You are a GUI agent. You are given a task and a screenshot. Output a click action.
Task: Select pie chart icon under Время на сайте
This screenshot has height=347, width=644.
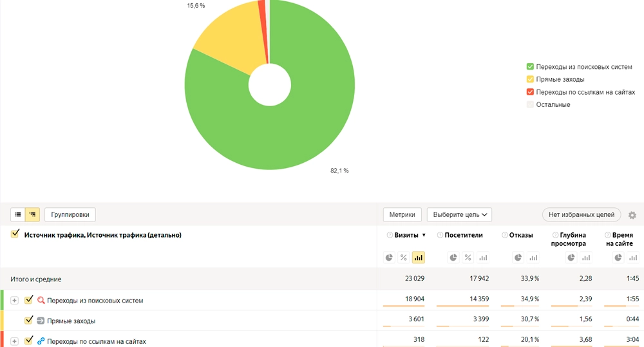(618, 258)
